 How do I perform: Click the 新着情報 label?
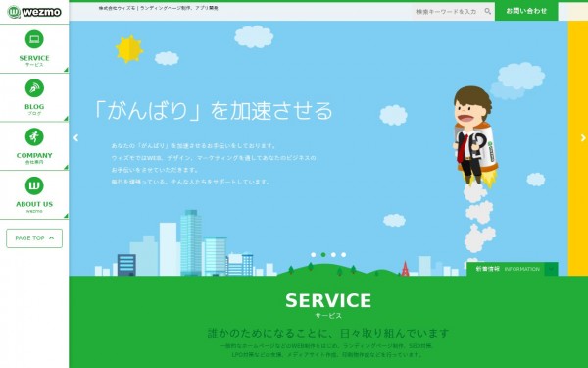[x=487, y=269]
